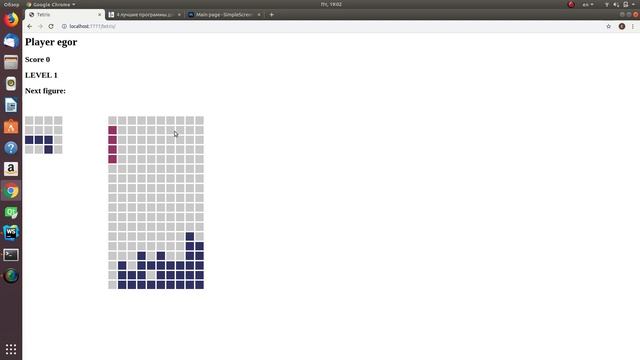Open Ubuntu Software center from the dock
Screen dimensions: 640x360
11,127
